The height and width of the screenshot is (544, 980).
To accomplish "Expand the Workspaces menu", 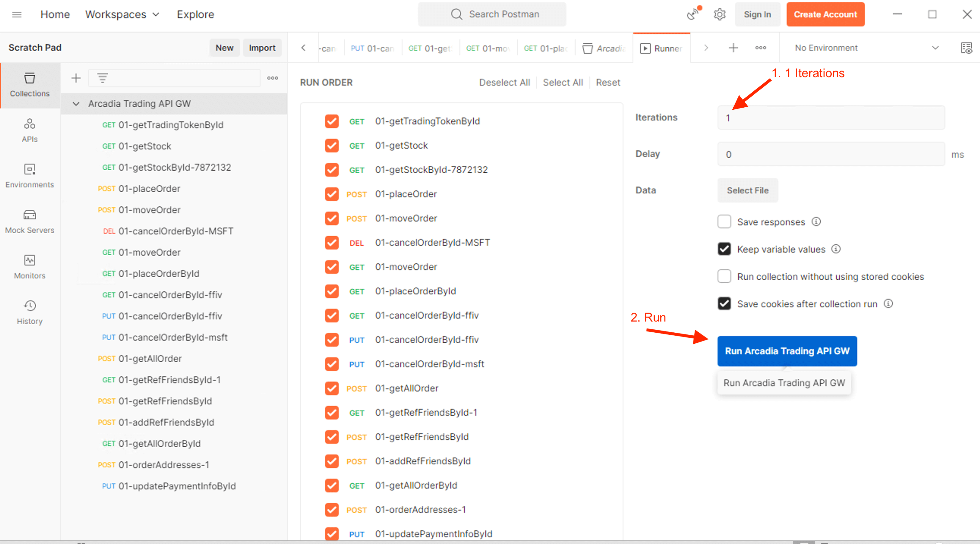I will point(122,15).
